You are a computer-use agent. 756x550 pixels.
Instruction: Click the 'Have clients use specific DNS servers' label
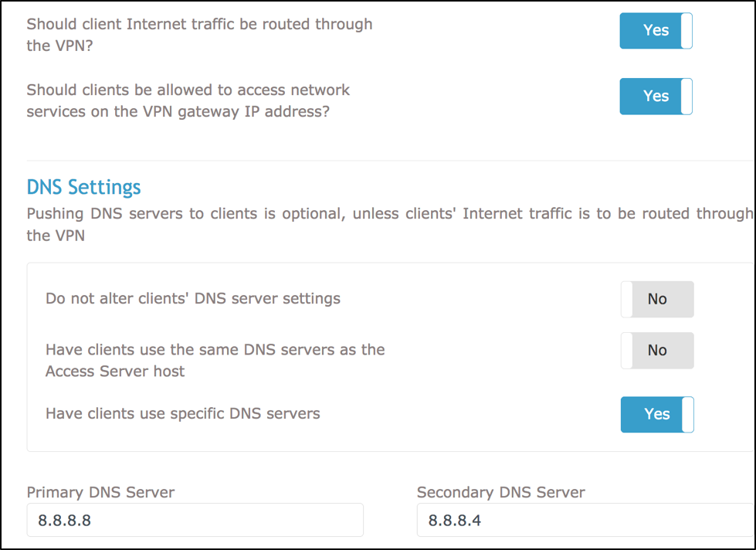coord(182,413)
